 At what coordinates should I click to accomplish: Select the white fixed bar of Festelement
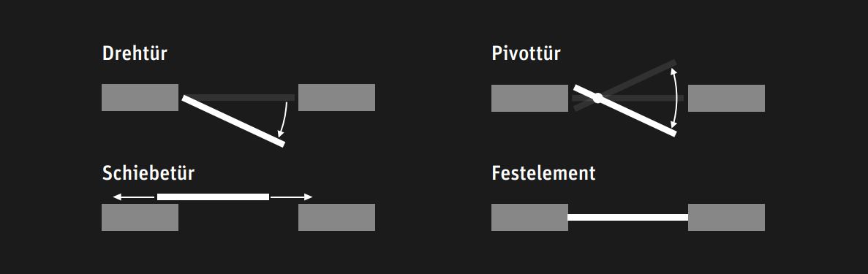pos(627,218)
